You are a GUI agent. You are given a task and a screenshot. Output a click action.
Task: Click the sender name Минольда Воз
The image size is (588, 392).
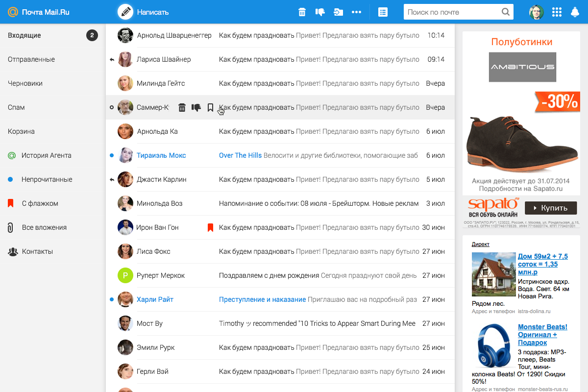coord(159,203)
